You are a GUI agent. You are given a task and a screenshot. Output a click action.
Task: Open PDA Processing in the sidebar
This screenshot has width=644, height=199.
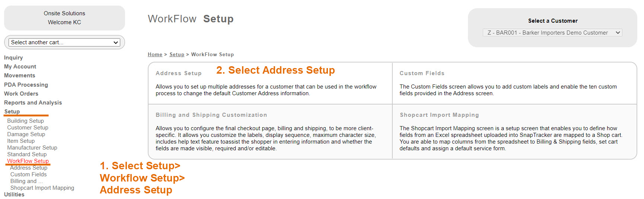coord(26,85)
